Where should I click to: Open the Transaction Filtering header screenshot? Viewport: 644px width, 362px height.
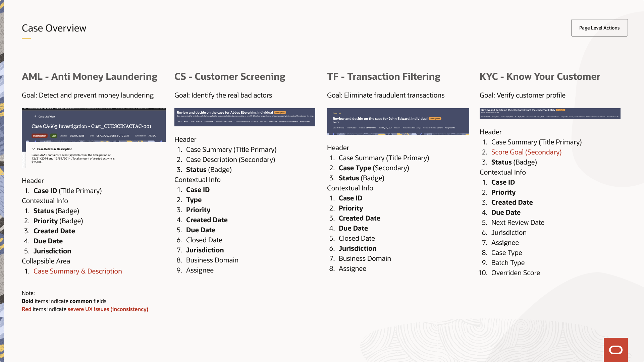pyautogui.click(x=398, y=121)
